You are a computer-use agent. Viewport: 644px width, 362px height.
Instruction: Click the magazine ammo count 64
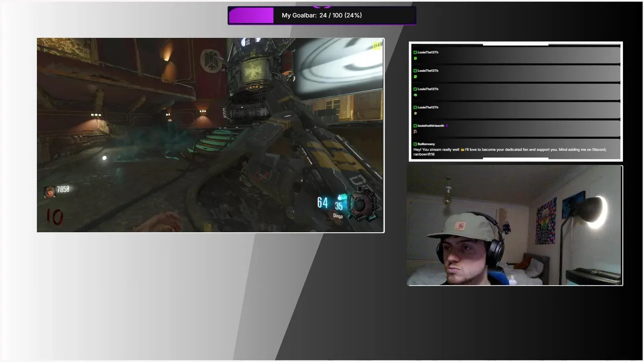[x=323, y=203]
